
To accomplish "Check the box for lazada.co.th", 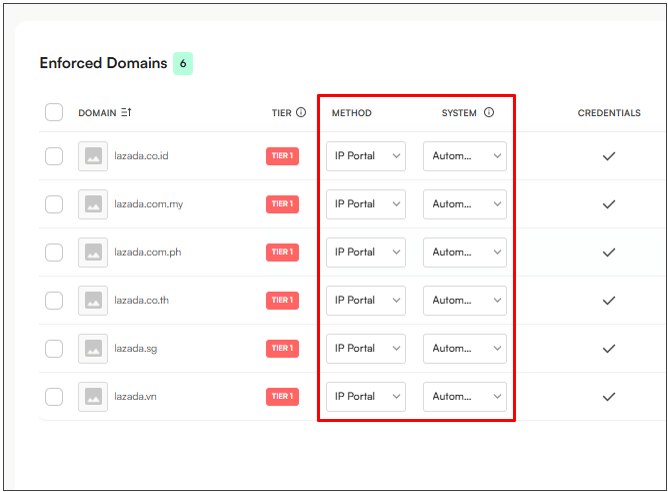I will pos(54,300).
